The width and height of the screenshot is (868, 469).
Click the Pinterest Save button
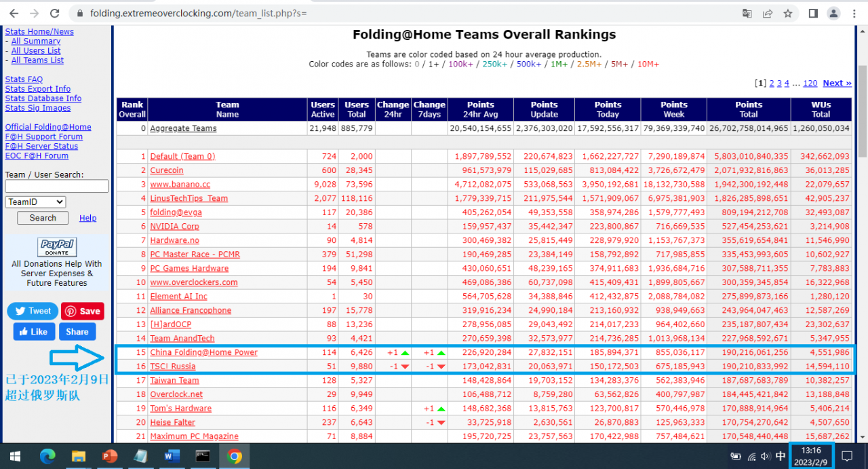[83, 311]
